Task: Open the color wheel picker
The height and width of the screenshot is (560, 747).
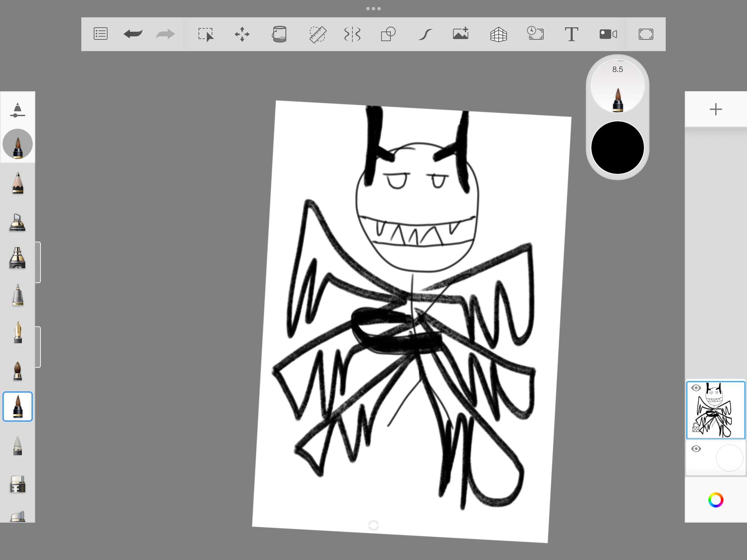Action: coord(716,500)
